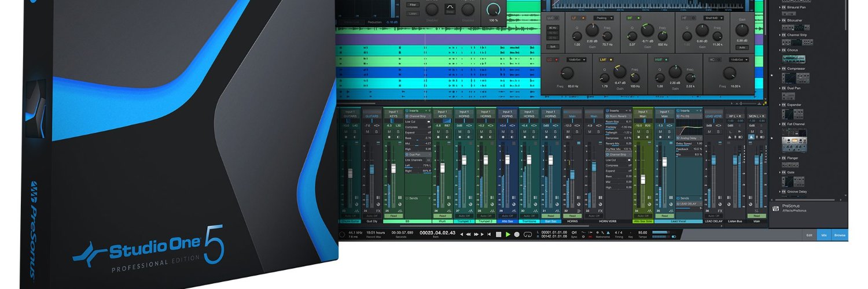
Task: Stop playback using the square Stop button
Action: pos(498,234)
